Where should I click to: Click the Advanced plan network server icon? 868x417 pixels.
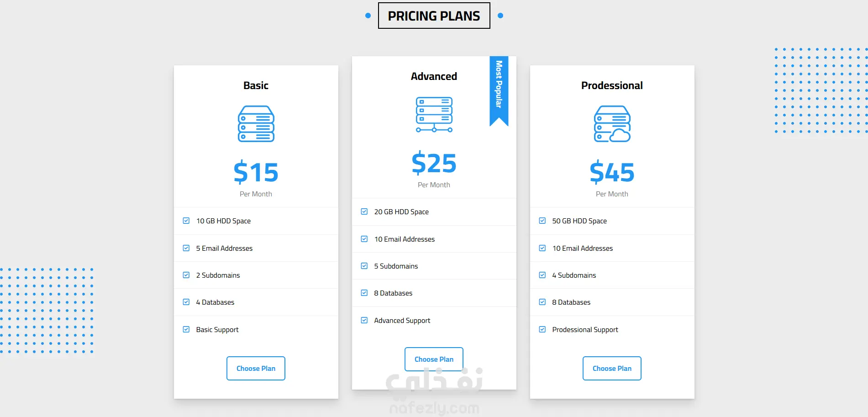(x=434, y=115)
